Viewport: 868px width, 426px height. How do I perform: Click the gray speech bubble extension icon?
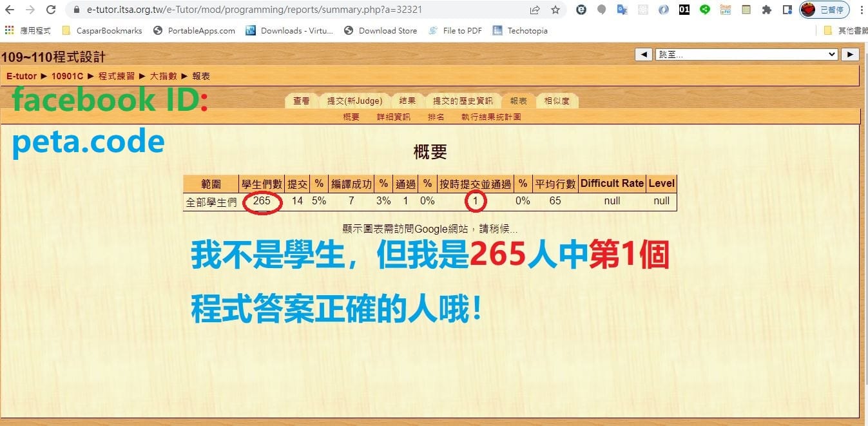[x=602, y=10]
